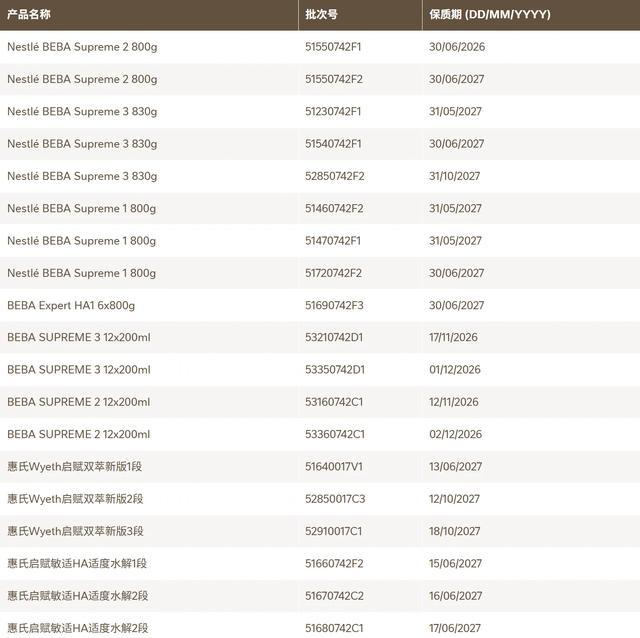The height and width of the screenshot is (638, 640).
Task: Click product name 惠氏Wyeth启赋双萃新版1段
Action: pos(75,466)
